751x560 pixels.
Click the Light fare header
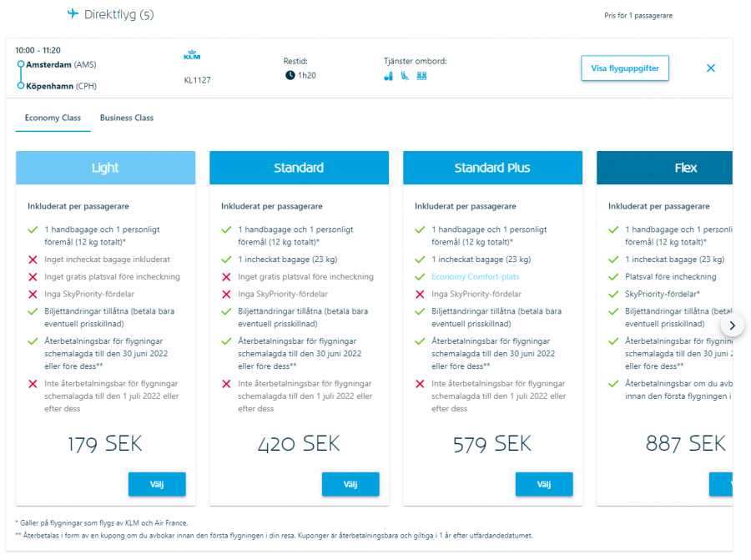[105, 168]
